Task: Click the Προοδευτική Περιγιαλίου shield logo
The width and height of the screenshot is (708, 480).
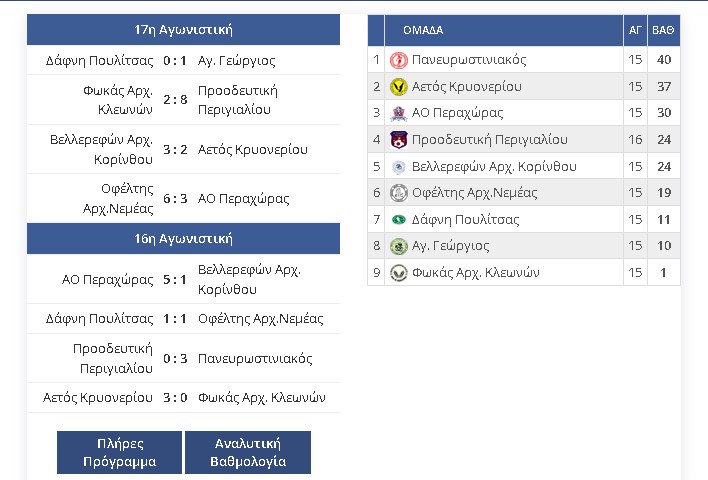Action: click(398, 140)
